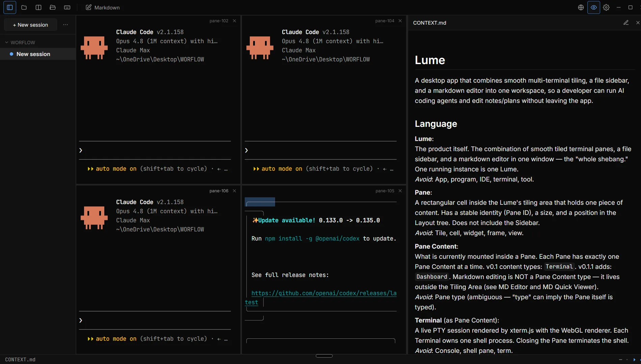Close pane-105 with its X icon
Viewport: 641px width, 364px height.
[x=400, y=191]
